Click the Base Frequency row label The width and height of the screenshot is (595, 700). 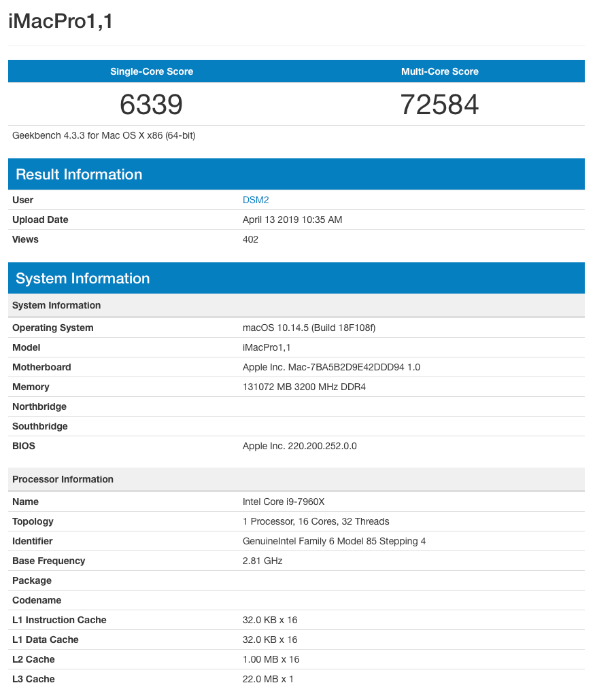(49, 561)
